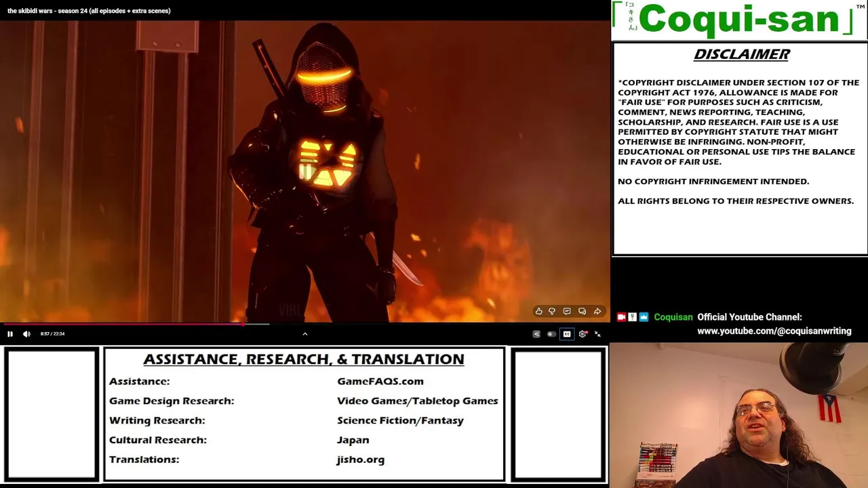Click the white badge icon beside Coquisan
Screen dimensions: 868x488
point(632,317)
